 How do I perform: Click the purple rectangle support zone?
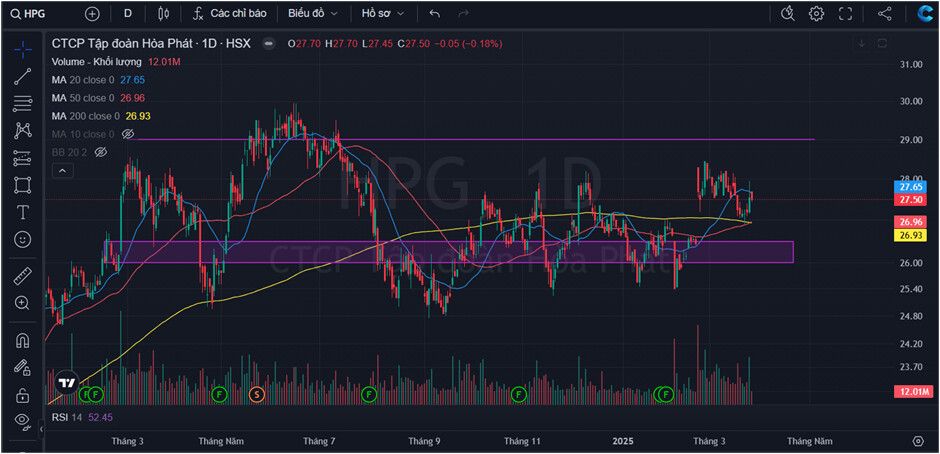[x=450, y=252]
